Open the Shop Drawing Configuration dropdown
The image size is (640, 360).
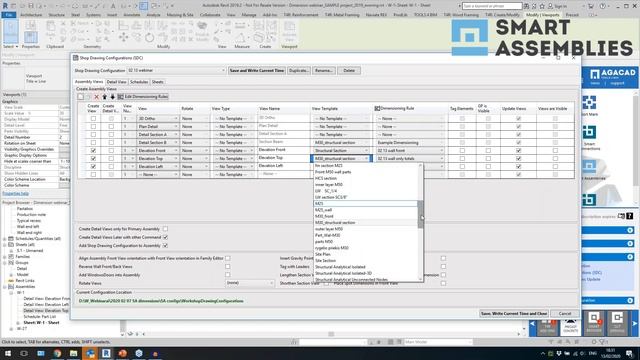point(176,71)
